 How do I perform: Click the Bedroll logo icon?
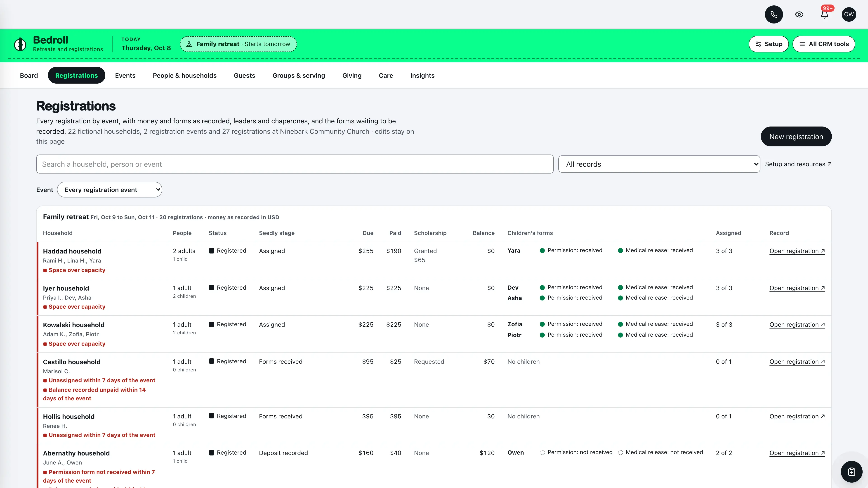point(20,44)
